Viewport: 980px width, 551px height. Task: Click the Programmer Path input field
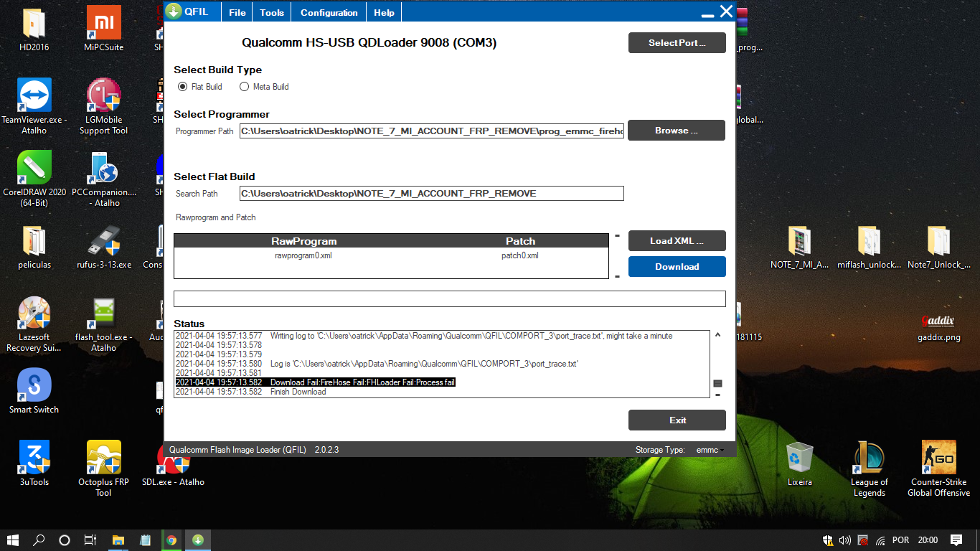(431, 131)
